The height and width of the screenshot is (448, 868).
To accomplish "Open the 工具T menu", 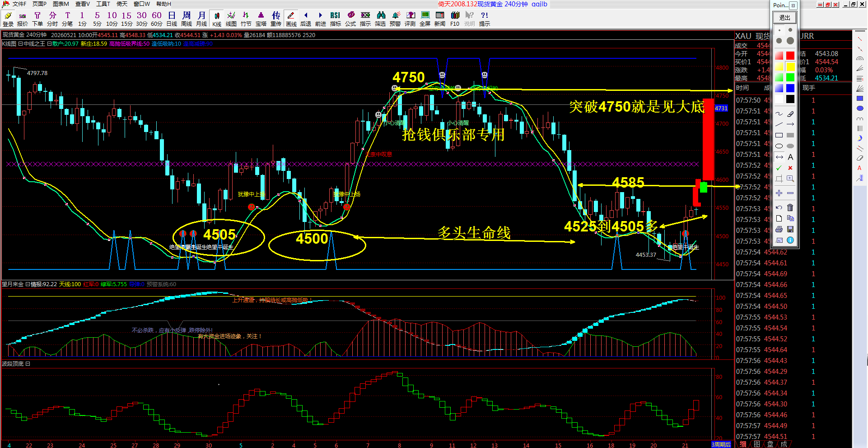I will [103, 4].
